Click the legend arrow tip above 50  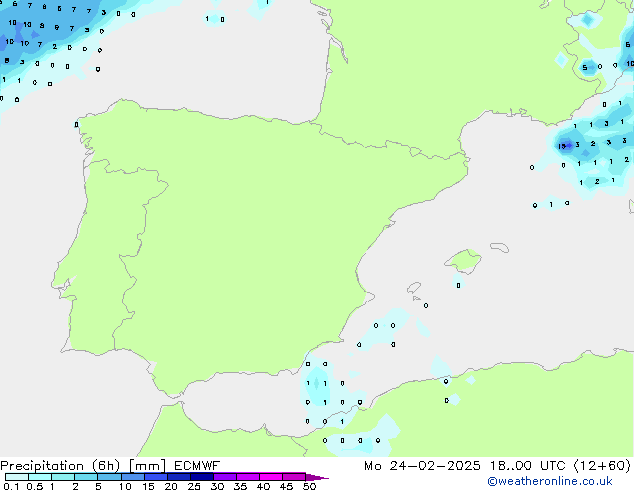coord(317,477)
